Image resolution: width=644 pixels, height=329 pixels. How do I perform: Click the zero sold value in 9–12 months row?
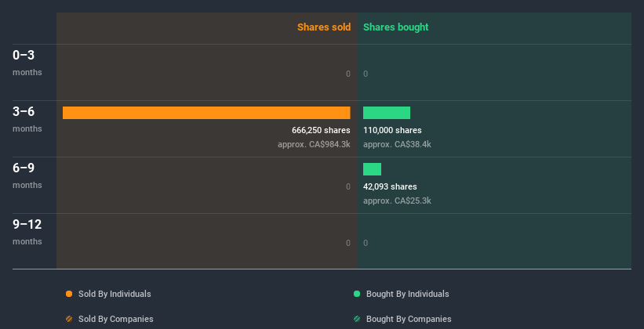(347, 243)
